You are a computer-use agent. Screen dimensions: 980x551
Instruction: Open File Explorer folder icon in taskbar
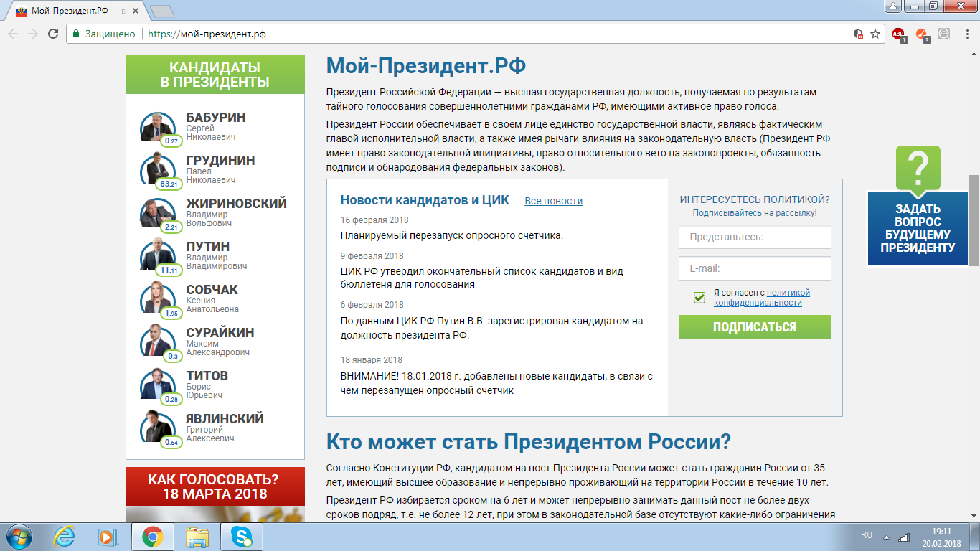197,536
